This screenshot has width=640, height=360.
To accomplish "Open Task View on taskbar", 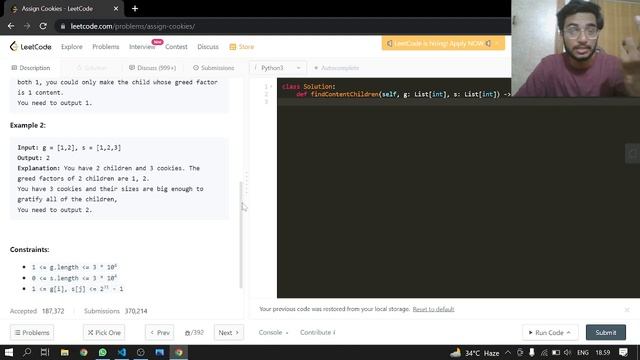I will tap(45, 352).
